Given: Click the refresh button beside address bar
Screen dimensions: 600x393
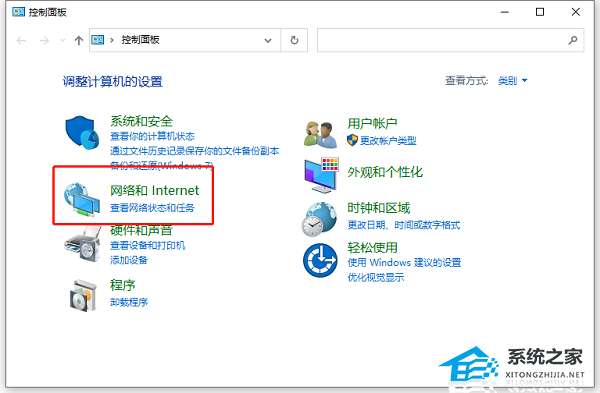Looking at the screenshot, I should [294, 40].
